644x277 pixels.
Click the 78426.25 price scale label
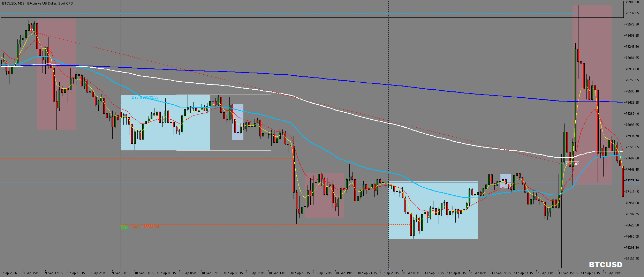(x=632, y=103)
